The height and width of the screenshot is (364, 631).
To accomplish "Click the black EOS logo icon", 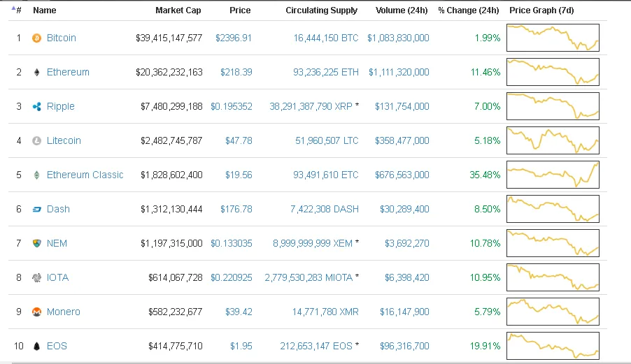I will pos(36,346).
